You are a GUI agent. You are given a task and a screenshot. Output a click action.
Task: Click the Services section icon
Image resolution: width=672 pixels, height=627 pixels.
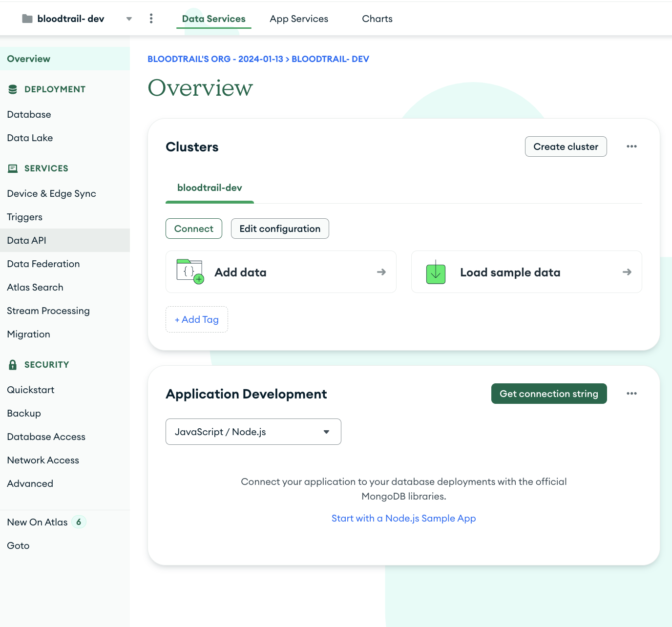[13, 168]
